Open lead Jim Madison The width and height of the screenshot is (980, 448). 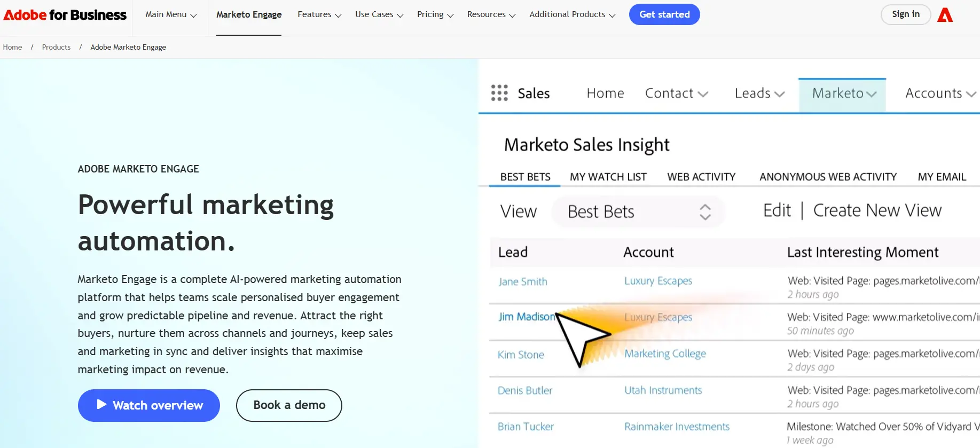[x=527, y=317]
